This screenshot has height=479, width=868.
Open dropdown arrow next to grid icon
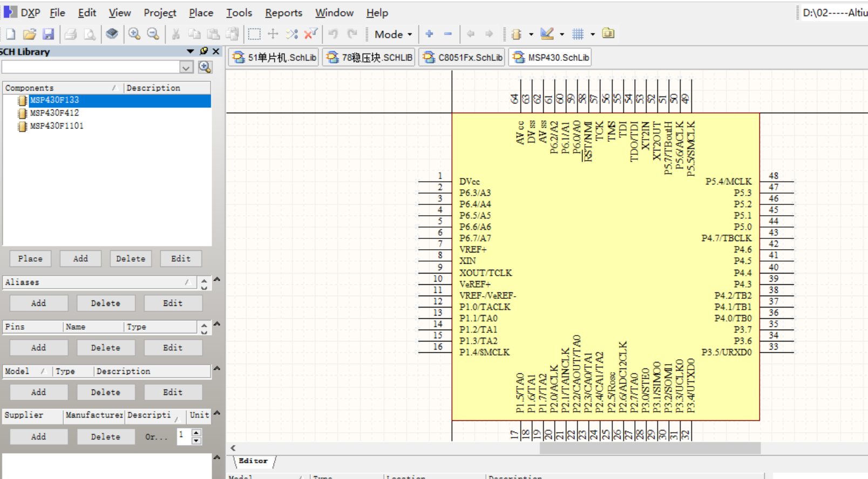pos(593,35)
